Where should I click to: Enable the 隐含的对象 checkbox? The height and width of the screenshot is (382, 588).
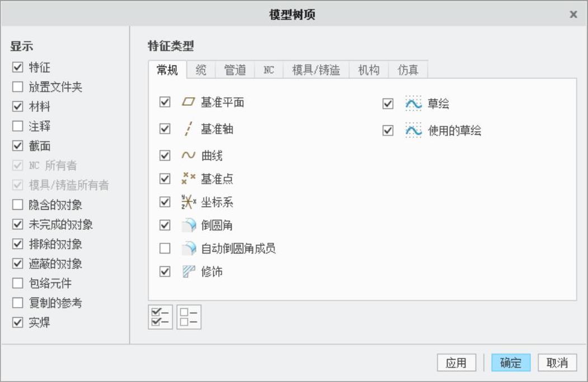[x=18, y=205]
